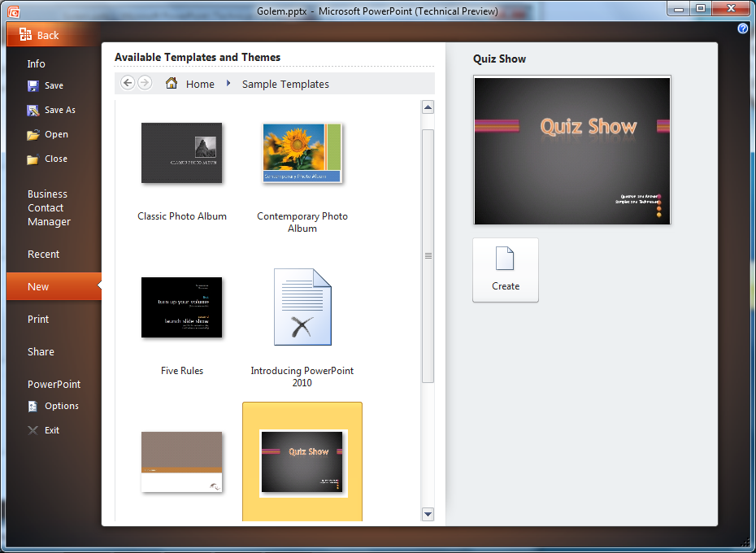Expand the breadcrumb chevron next to Home
Viewport: 756px width, 553px height.
pyautogui.click(x=230, y=83)
